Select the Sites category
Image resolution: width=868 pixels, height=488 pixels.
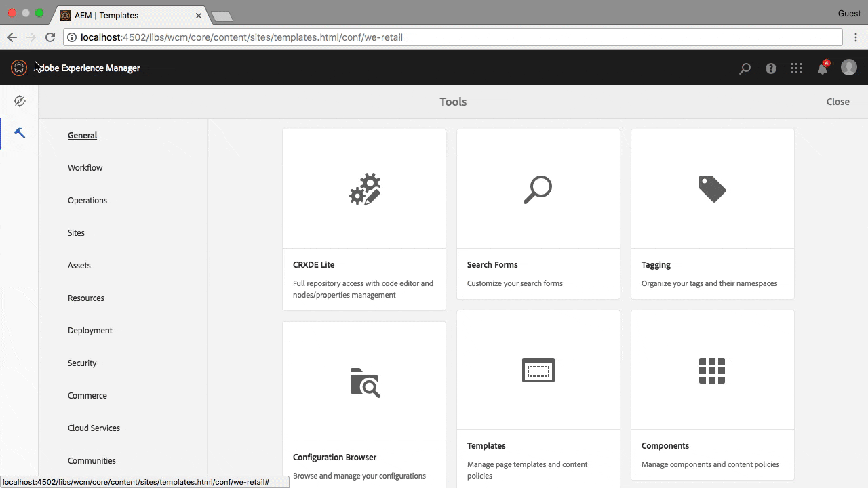[76, 233]
